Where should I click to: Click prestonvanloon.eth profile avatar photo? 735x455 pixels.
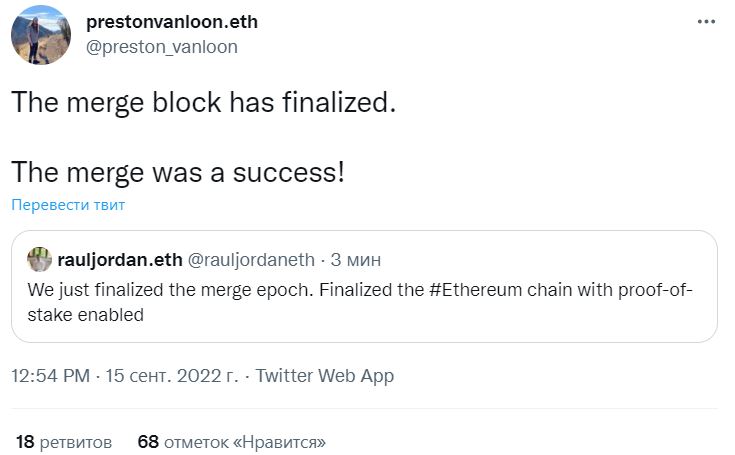41,35
